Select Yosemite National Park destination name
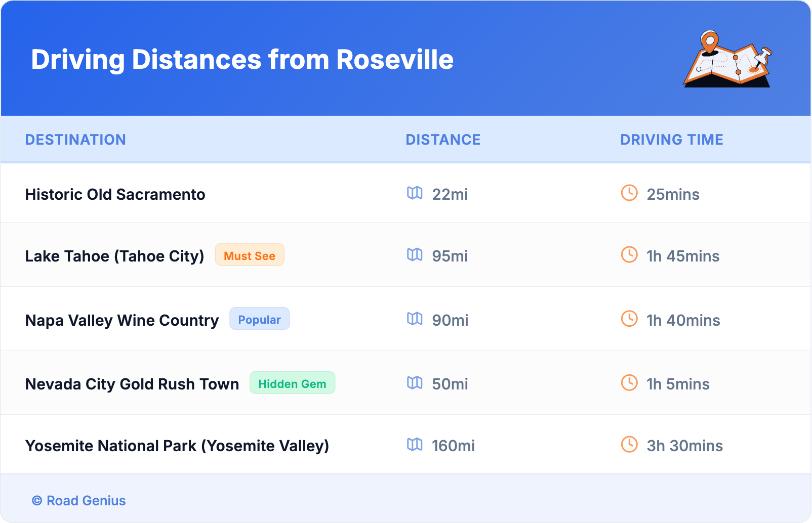 coord(177,446)
